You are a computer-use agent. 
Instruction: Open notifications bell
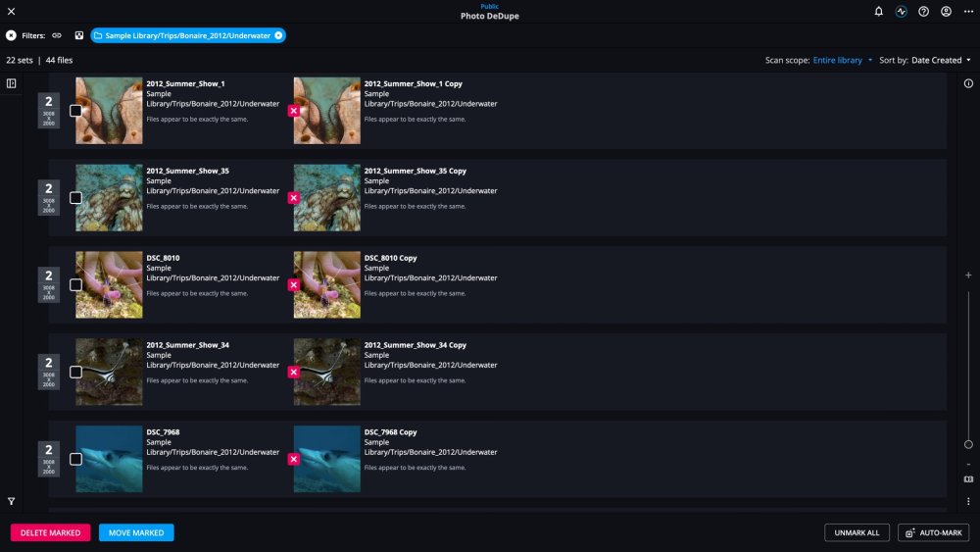[x=878, y=11]
